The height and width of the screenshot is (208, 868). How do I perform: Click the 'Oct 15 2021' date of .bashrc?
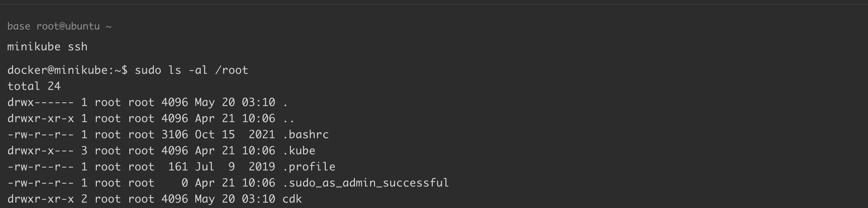click(x=235, y=135)
